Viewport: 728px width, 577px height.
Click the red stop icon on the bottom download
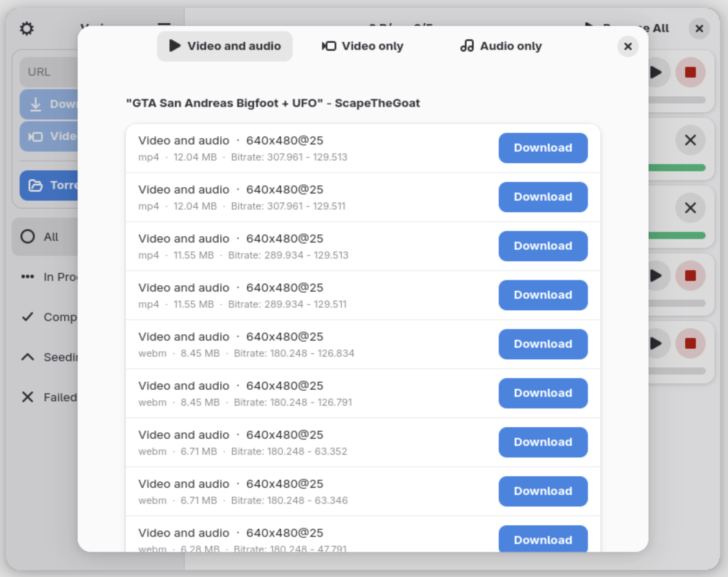[690, 343]
